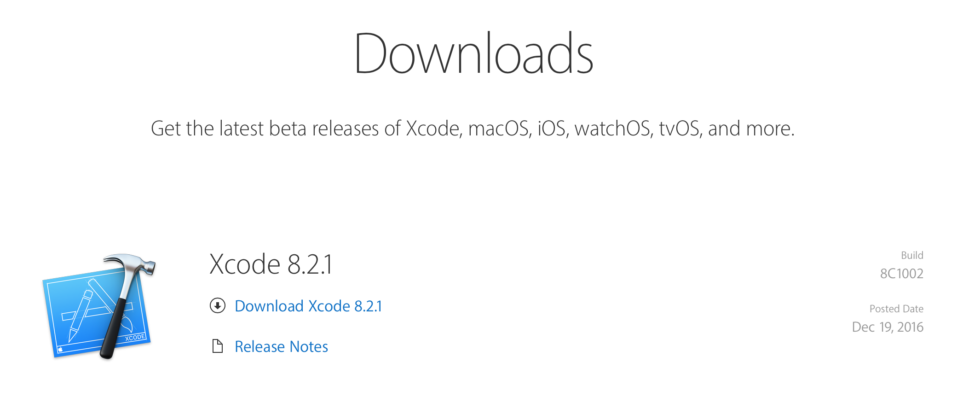Select the Xcode 8.2.1 title heading

(271, 264)
